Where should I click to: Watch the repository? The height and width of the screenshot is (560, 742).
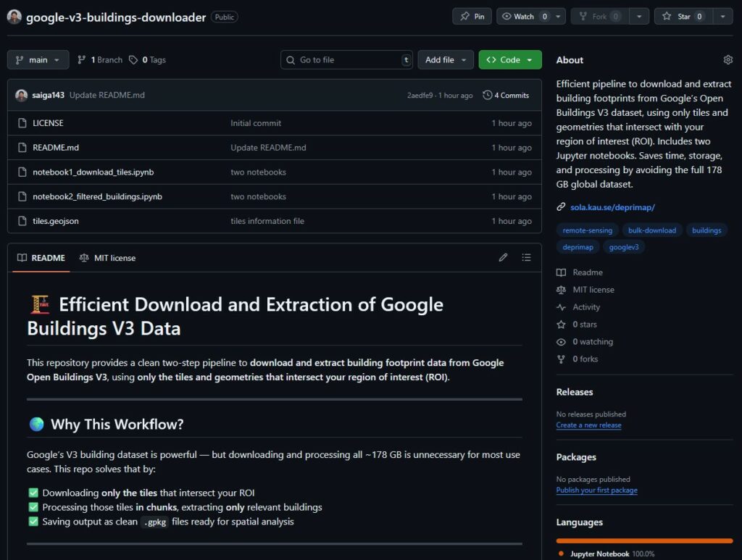(x=524, y=17)
